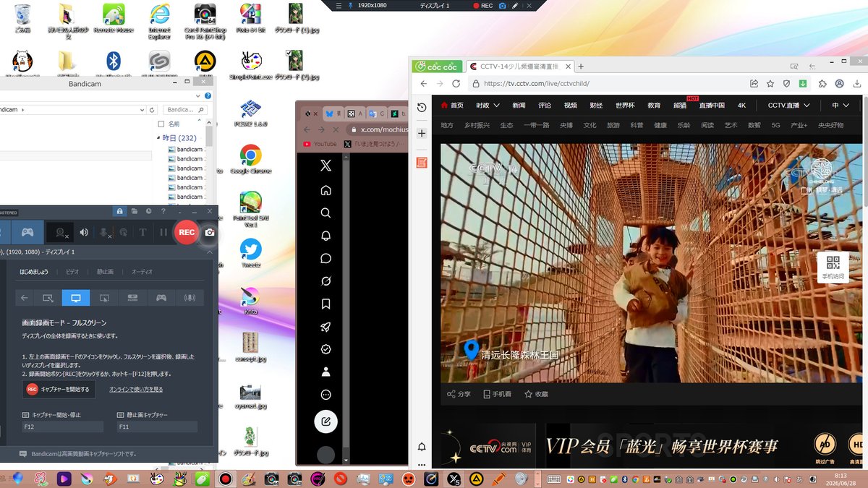
Task: Open the Krita desktop shortcut
Action: [x=250, y=301]
